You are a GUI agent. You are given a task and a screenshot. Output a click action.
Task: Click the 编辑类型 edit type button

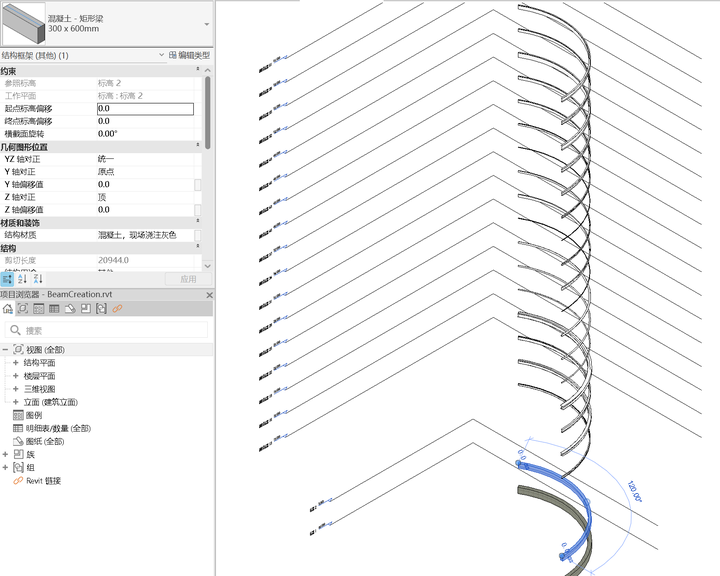[189, 55]
